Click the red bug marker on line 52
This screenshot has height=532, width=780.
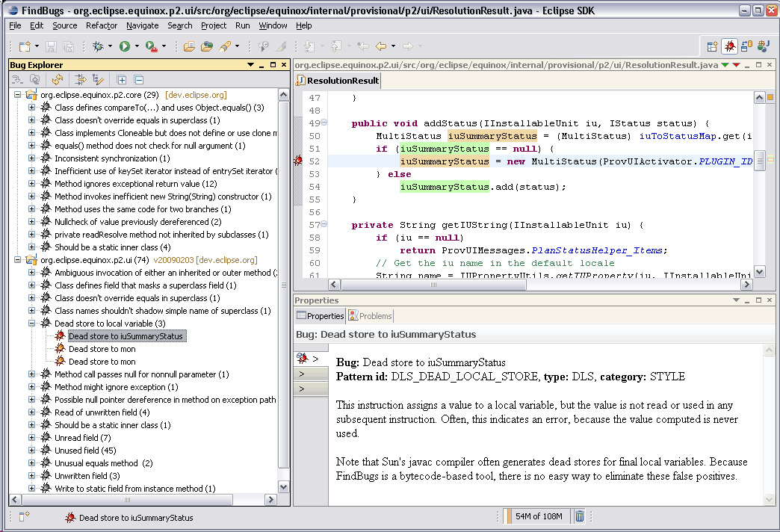[x=298, y=161]
